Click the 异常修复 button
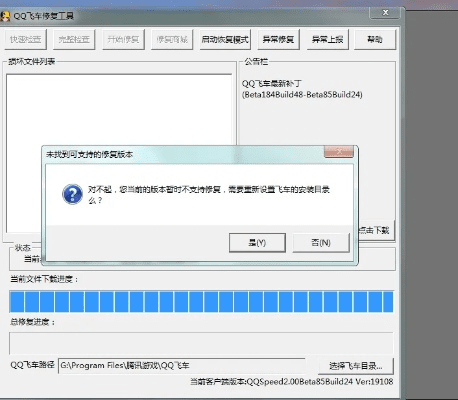This screenshot has width=458, height=400. click(x=278, y=39)
